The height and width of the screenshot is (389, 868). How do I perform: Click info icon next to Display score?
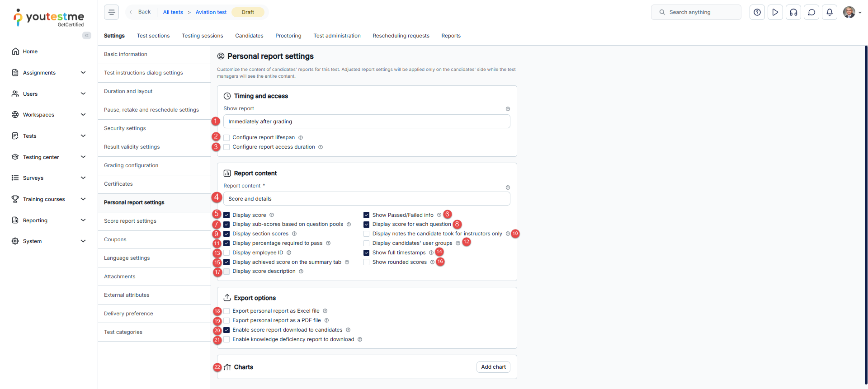[272, 215]
